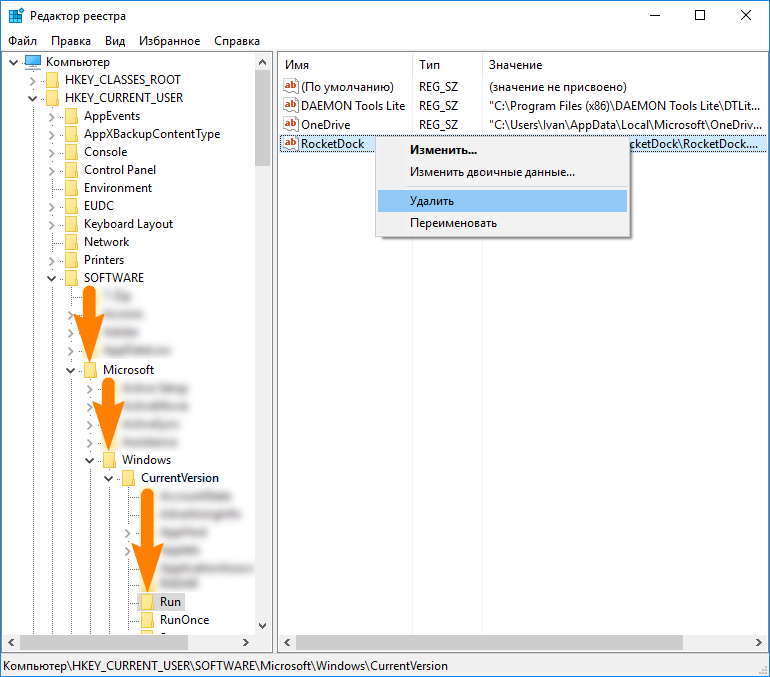
Task: Expand the Printers key
Action: pyautogui.click(x=52, y=261)
